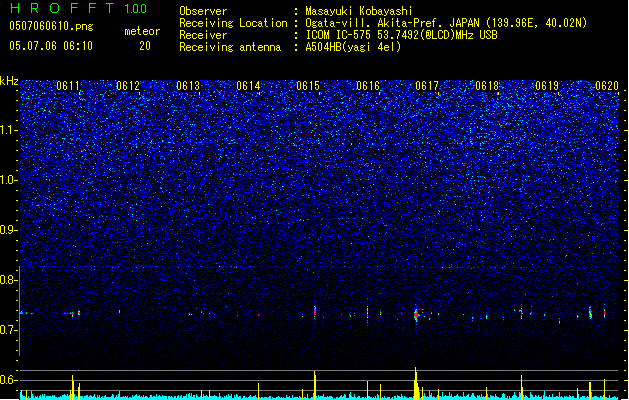Click the 0.7 frequency axis label
The height and width of the screenshot is (400, 629).
(9, 330)
